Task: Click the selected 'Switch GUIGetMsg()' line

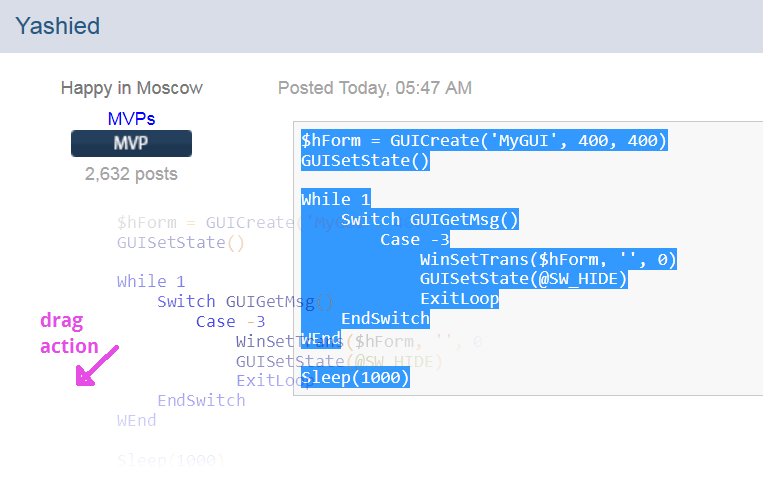Action: click(x=430, y=219)
